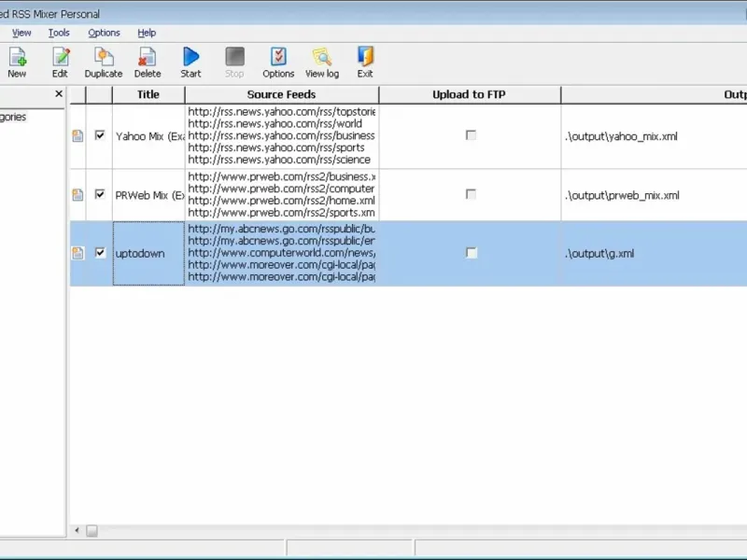Click output path .\output\prweb_mix.xml
Screen dimensions: 747x560
pyautogui.click(x=622, y=195)
